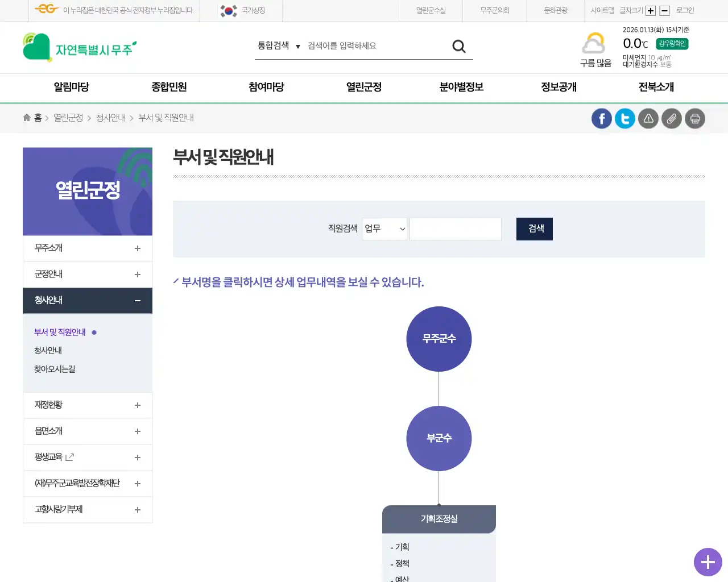This screenshot has width=728, height=582.
Task: Click the 검색 search button
Action: [x=534, y=228]
